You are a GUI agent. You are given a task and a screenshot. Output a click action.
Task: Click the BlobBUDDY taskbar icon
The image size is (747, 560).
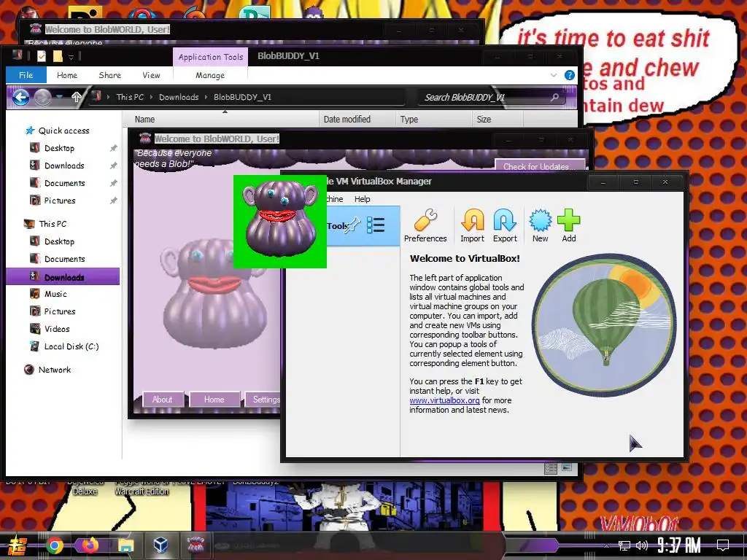pyautogui.click(x=196, y=545)
